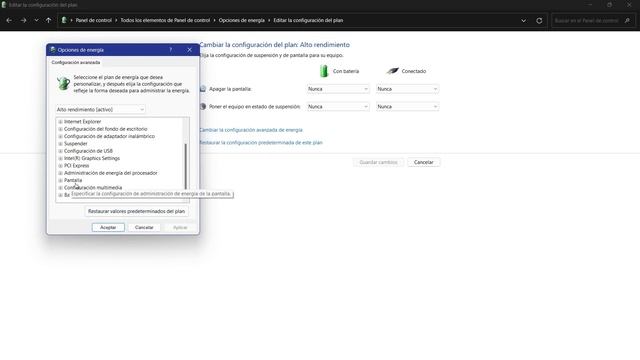Click the Aceptar button
640x360 pixels.
(x=108, y=227)
